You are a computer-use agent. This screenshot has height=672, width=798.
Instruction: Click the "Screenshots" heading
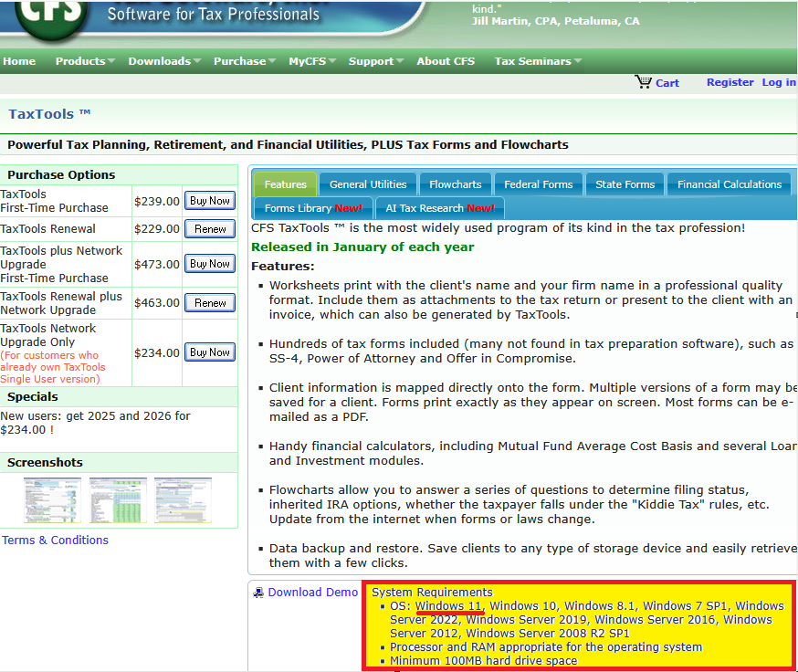(45, 462)
